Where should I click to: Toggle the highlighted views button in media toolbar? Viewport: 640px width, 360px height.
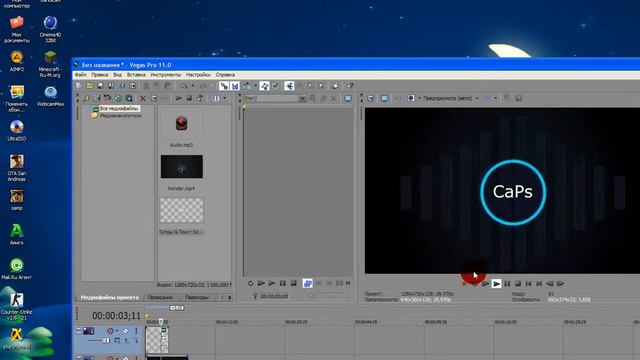[x=216, y=98]
